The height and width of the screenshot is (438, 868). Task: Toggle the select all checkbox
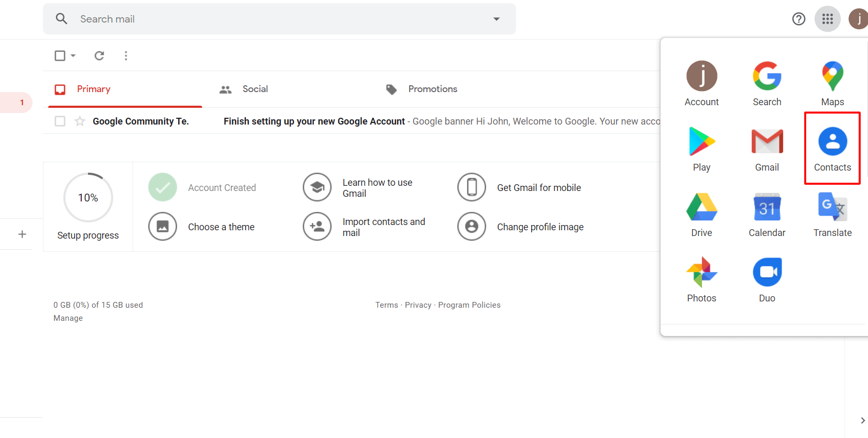pos(60,55)
